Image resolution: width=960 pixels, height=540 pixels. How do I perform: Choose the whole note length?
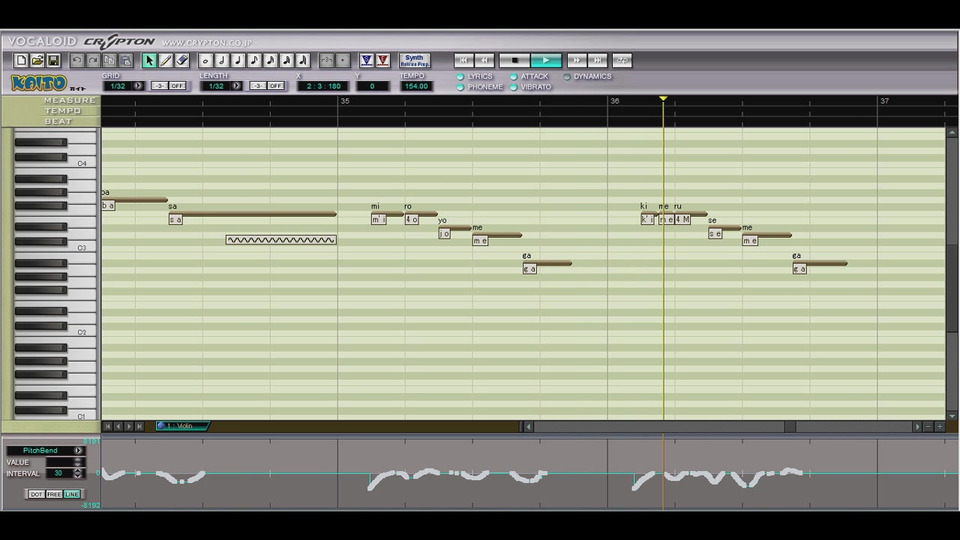[x=206, y=60]
